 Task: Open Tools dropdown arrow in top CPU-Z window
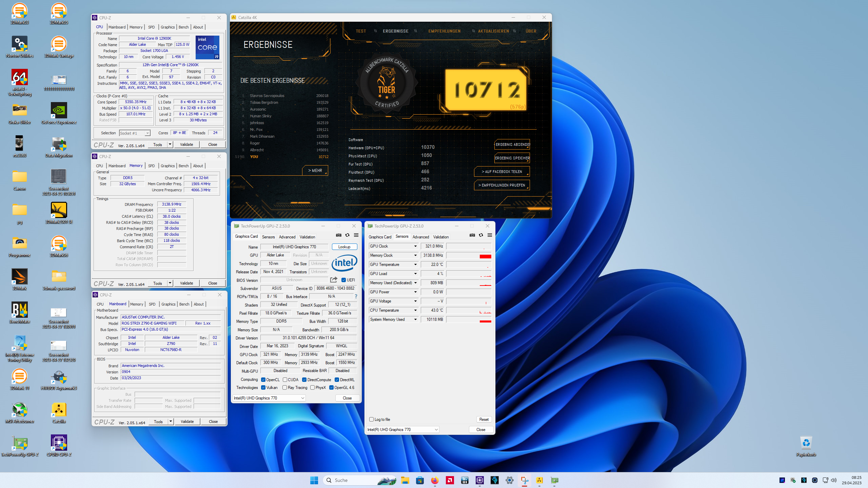[x=170, y=144]
